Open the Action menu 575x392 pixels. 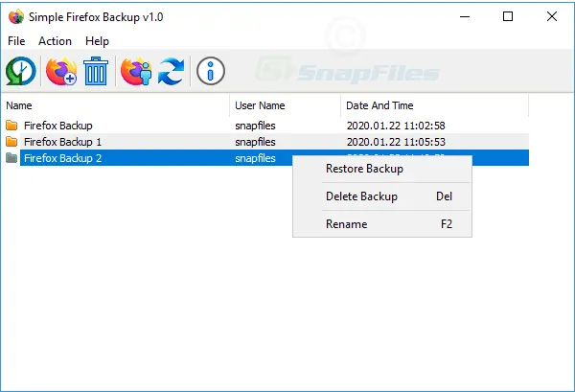[55, 41]
